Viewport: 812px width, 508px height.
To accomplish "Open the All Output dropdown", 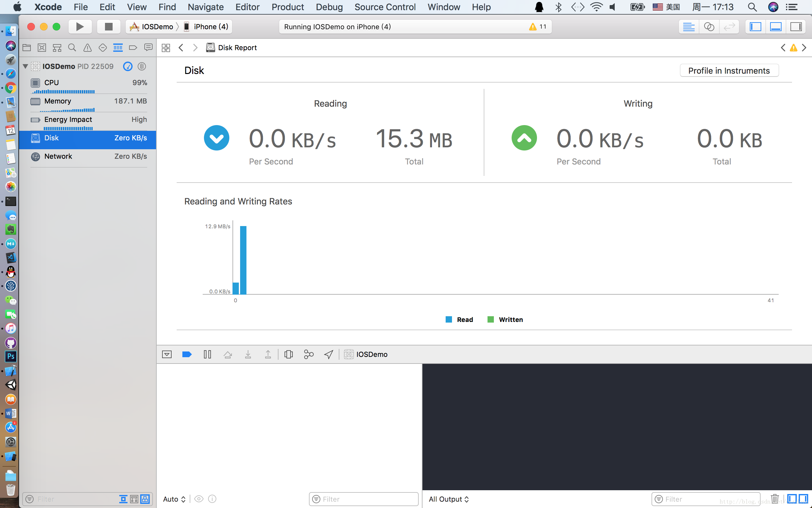I will [449, 499].
